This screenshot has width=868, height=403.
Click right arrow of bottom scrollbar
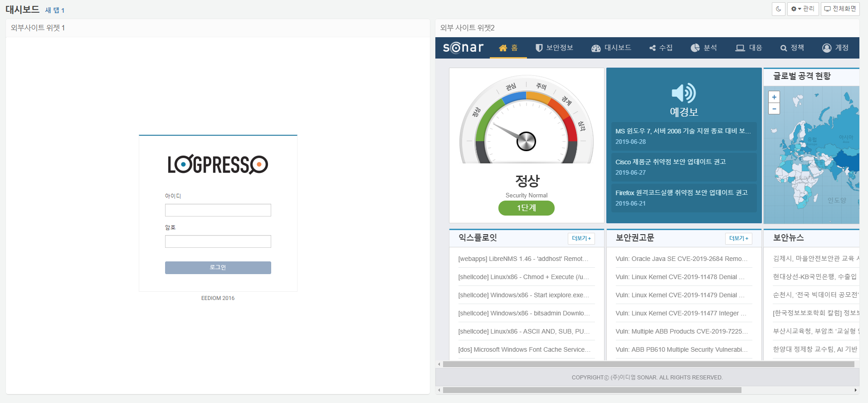[x=856, y=390]
